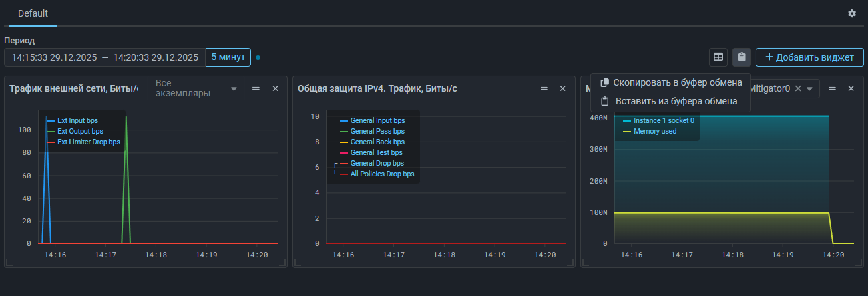Click the drag handle on the memory widget
Viewport: 868px width, 296px height.
[831, 88]
